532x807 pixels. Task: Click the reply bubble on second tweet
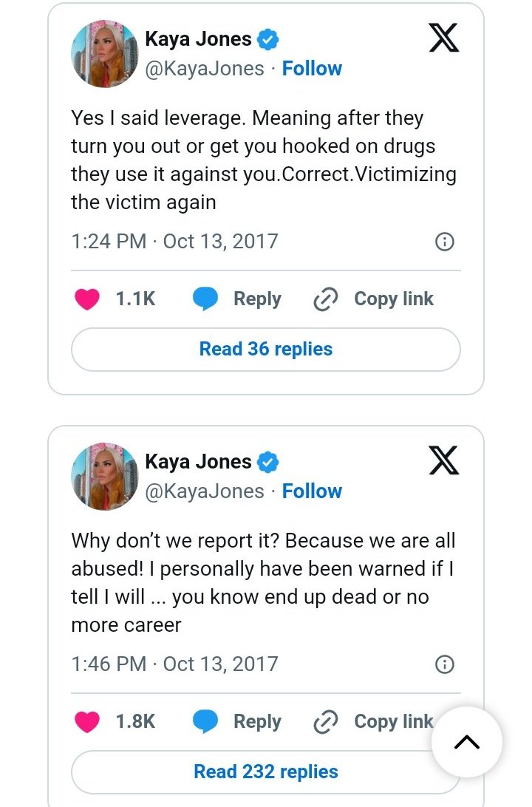pyautogui.click(x=205, y=722)
